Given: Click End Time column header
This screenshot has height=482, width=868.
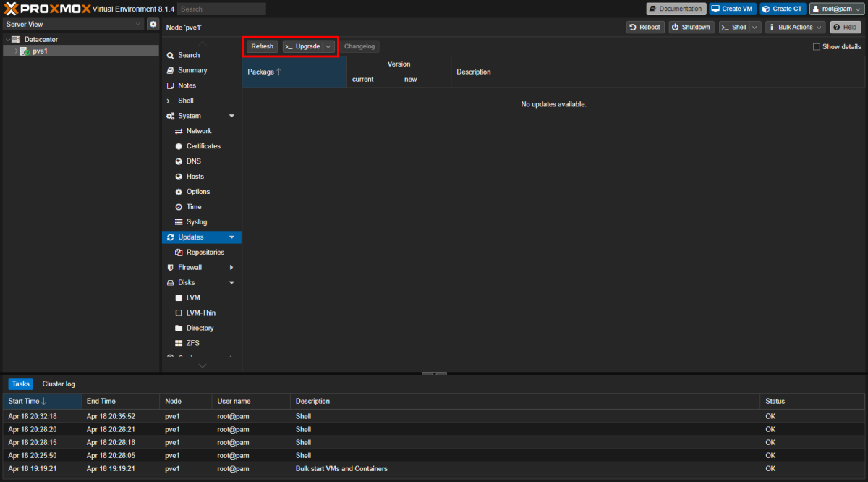Looking at the screenshot, I should click(120, 401).
